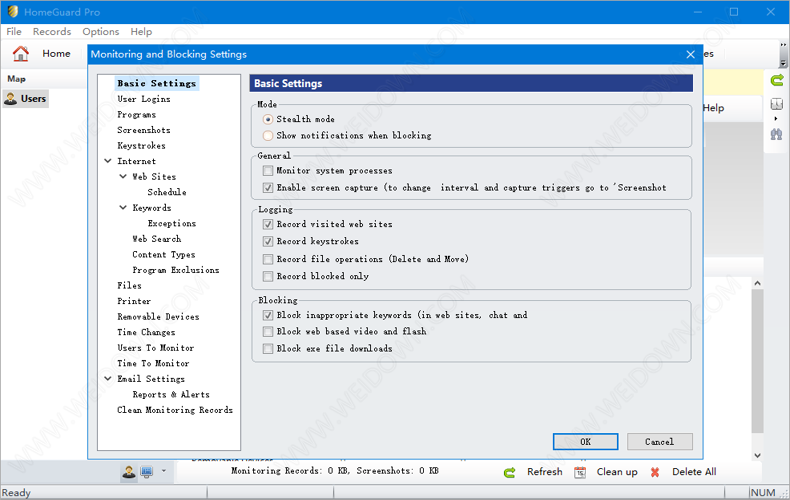
Task: Click the Clean up button label
Action: click(617, 472)
